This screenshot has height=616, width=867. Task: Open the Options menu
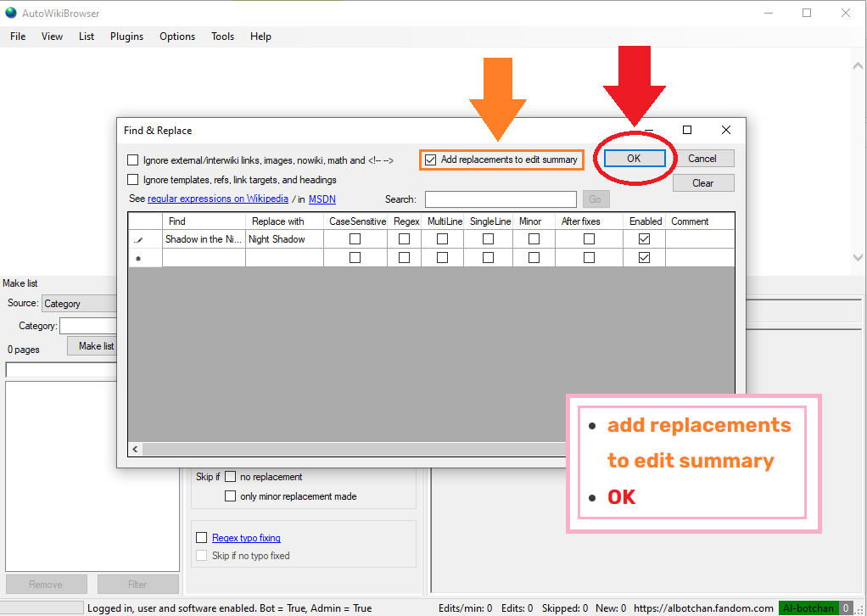[x=177, y=36]
